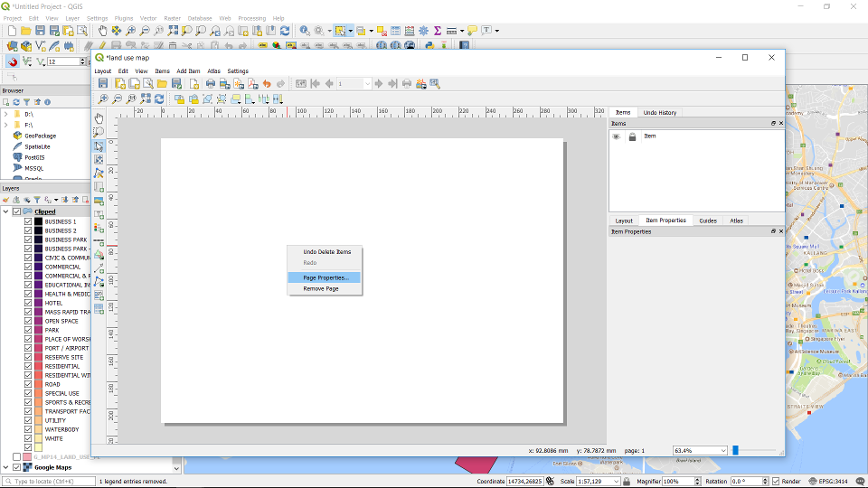This screenshot has height=488, width=868.
Task: Select the Pan Layout hand tool
Action: [99, 118]
